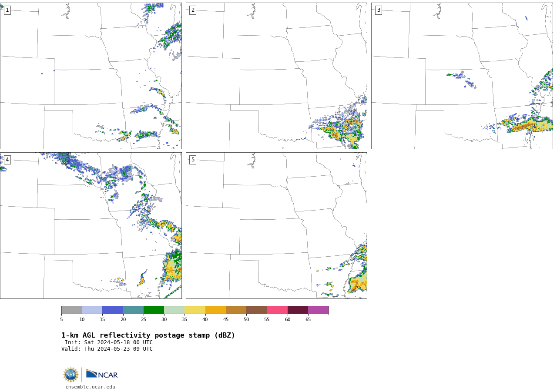The height and width of the screenshot is (392, 557).
Task: Click the gray 5-10 dBZ color swatch
Action: (71, 310)
